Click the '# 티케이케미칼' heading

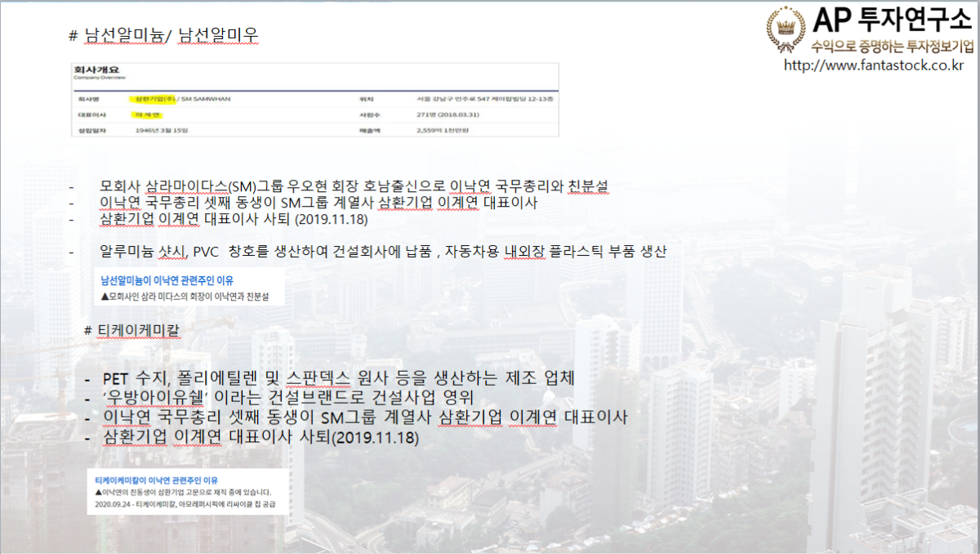pyautogui.click(x=132, y=329)
